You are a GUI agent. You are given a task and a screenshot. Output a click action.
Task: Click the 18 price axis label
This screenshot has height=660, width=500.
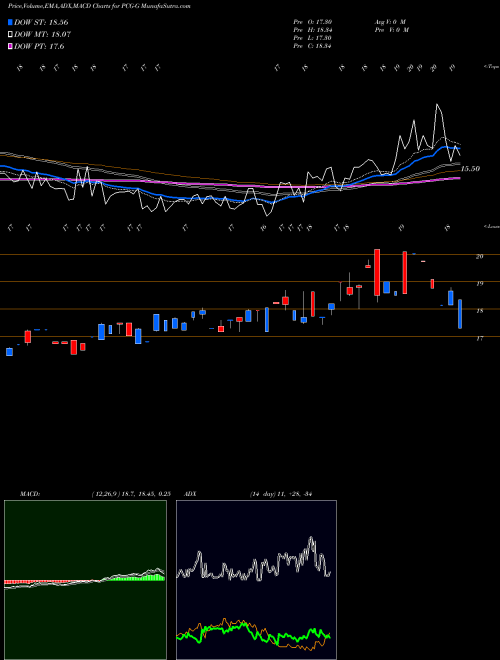point(479,311)
